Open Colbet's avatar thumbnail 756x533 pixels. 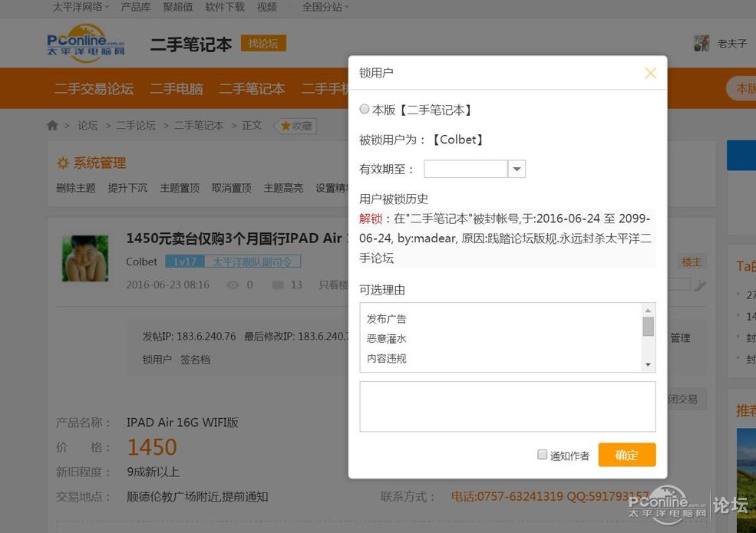pyautogui.click(x=85, y=258)
